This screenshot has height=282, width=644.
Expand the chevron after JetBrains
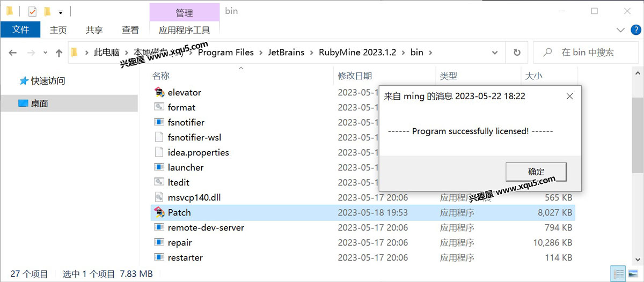[312, 53]
